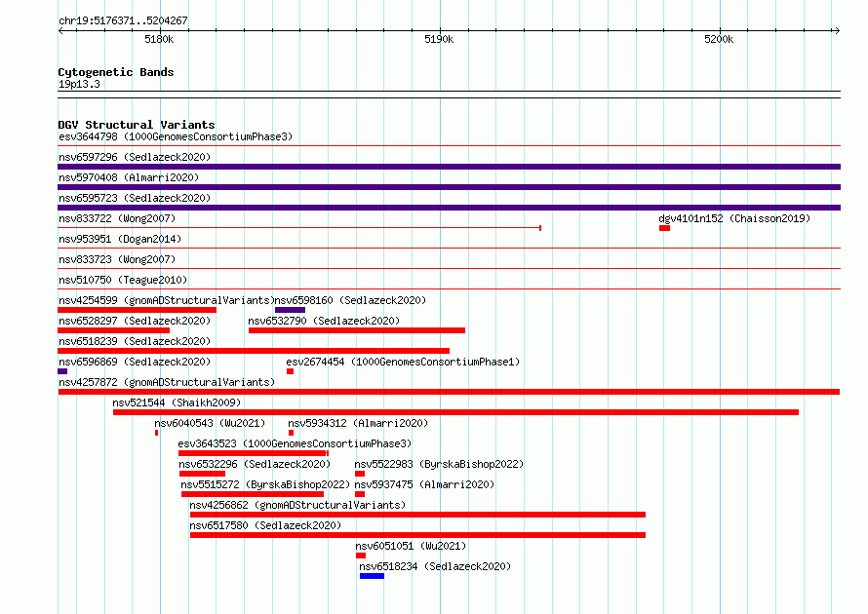
Task: Click the esv2674454 (1000GenomesConsortiumPhase1) label
Action: click(403, 362)
